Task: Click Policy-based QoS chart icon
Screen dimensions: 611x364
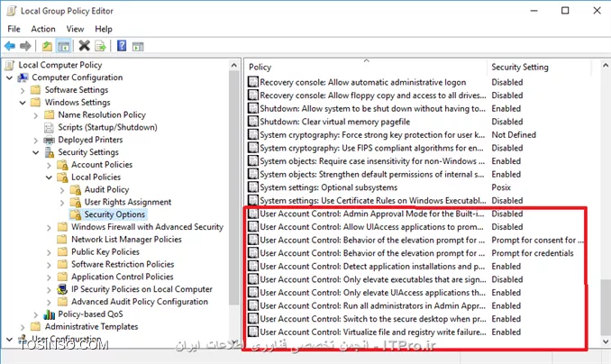Action: tap(49, 314)
